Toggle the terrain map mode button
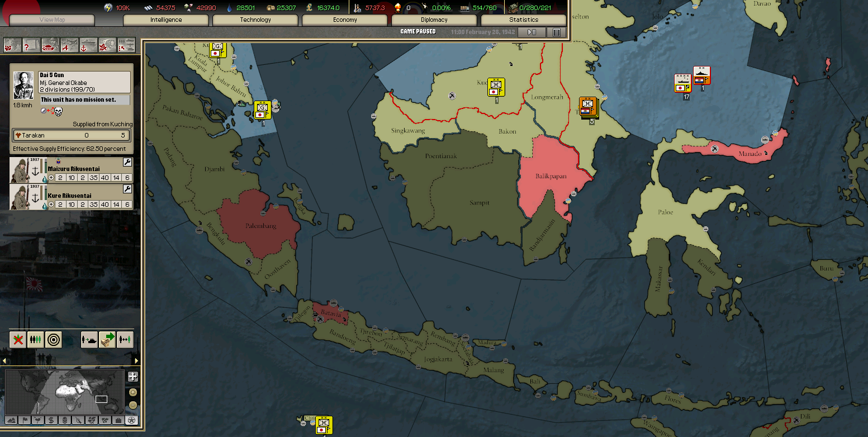The height and width of the screenshot is (437, 868). click(x=11, y=420)
